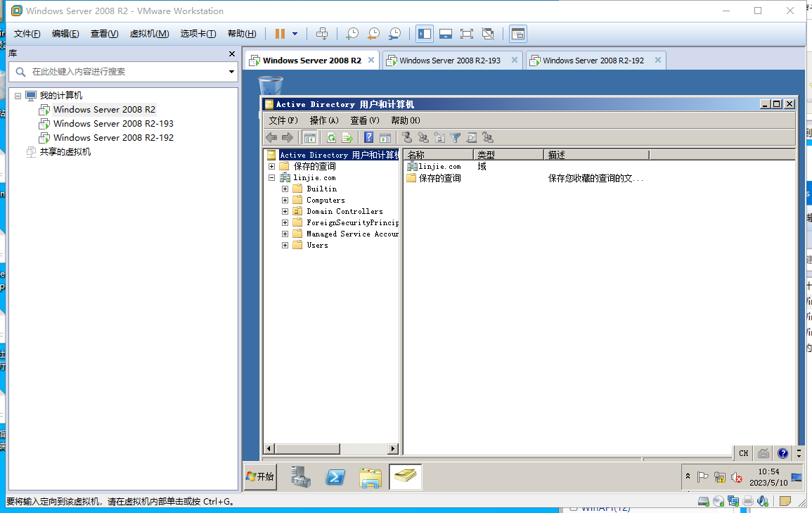This screenshot has height=513, width=812.
Task: Open the AD window 文件(F) menu
Action: pos(283,120)
